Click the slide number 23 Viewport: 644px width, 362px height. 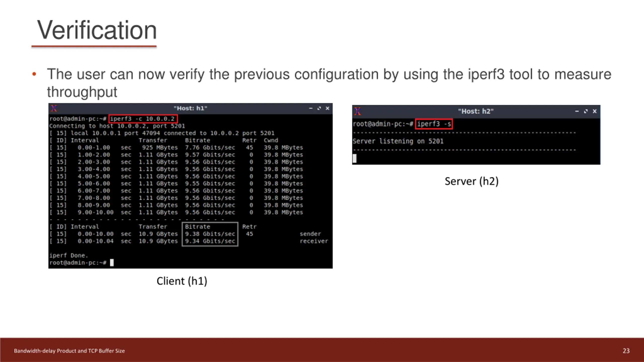tap(626, 351)
